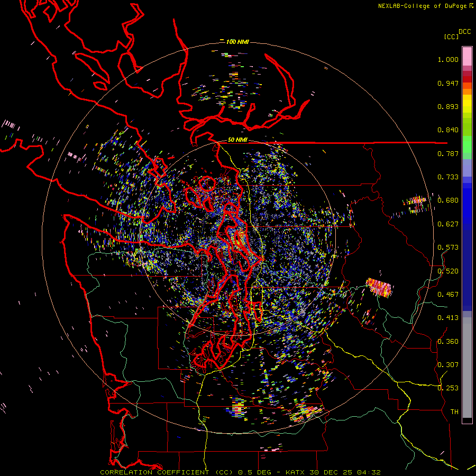
Task: Select the 0.520 scale value
Action: point(448,271)
